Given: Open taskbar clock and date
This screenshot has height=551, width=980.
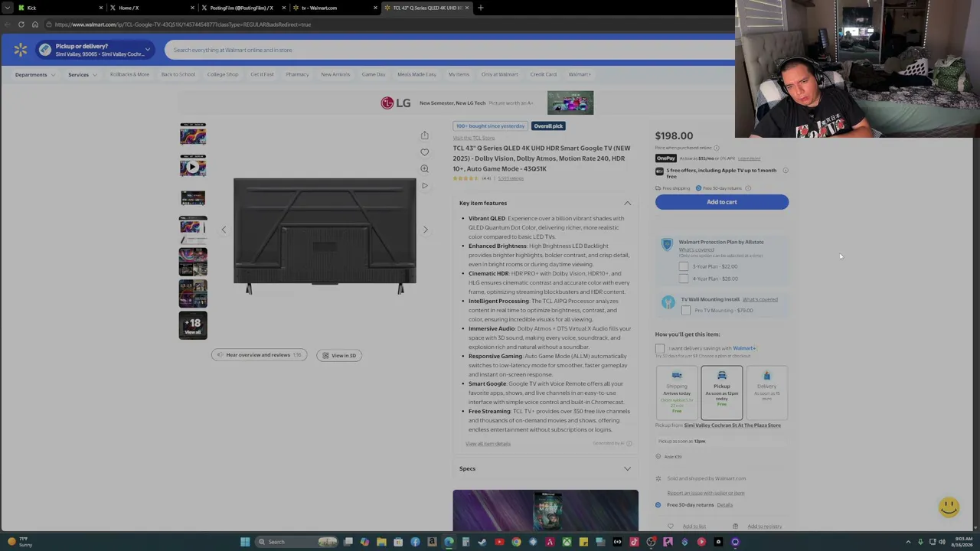Looking at the screenshot, I should point(962,542).
